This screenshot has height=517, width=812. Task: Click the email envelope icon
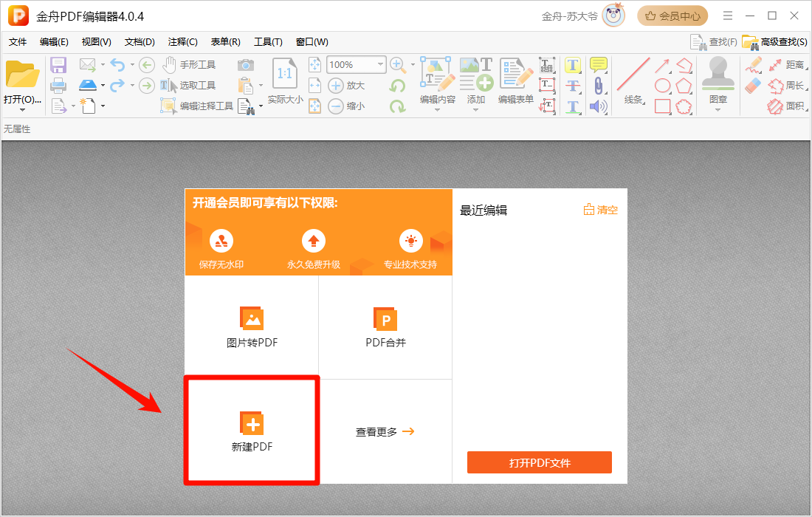point(88,65)
